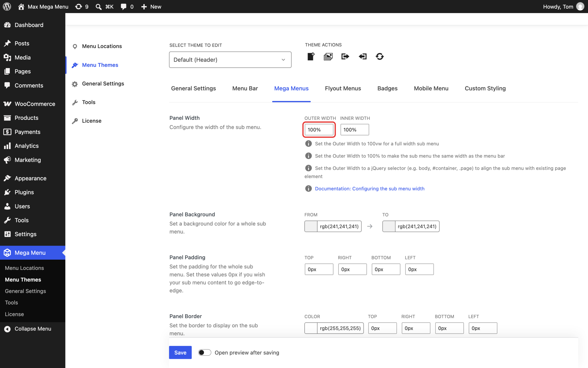Click the Analytics bar chart icon

point(7,146)
